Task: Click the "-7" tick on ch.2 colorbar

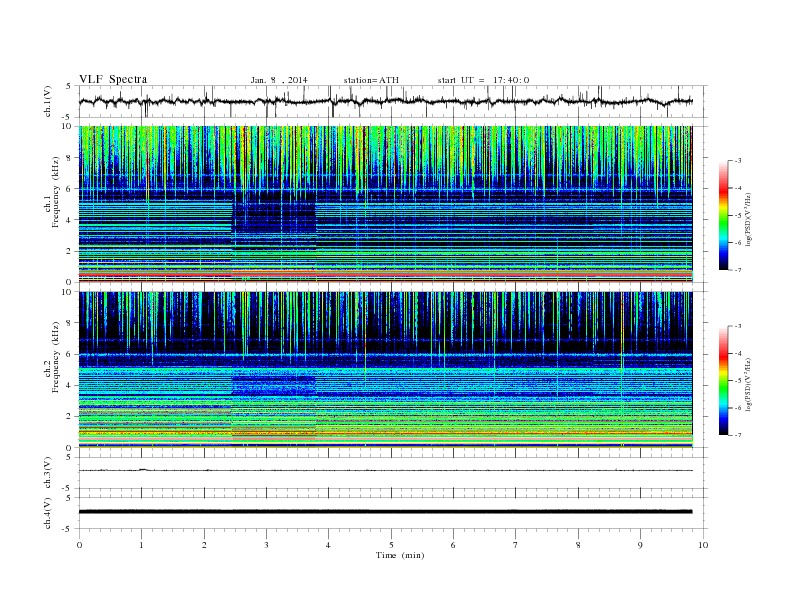Action: (737, 435)
